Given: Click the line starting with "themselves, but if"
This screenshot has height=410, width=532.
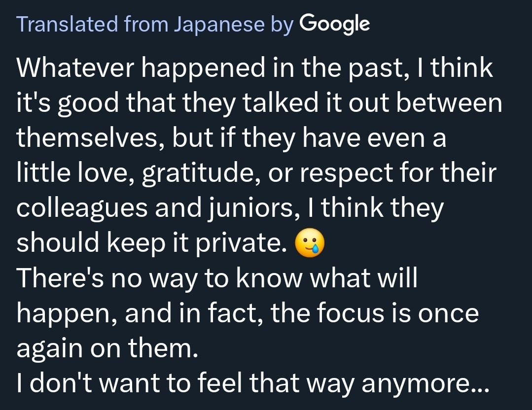Looking at the screenshot, I should pyautogui.click(x=231, y=138).
